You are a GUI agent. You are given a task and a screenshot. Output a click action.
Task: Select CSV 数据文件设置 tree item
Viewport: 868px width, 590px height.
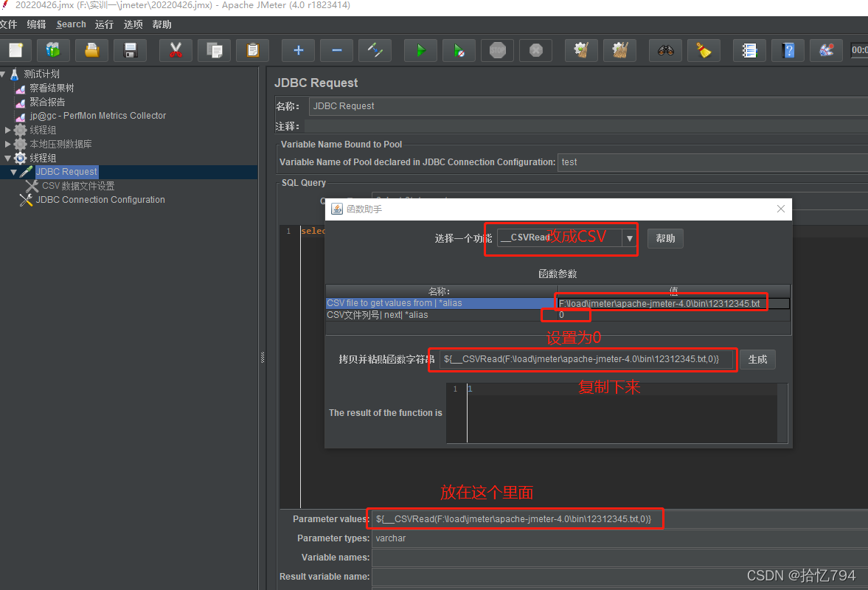[x=78, y=186]
